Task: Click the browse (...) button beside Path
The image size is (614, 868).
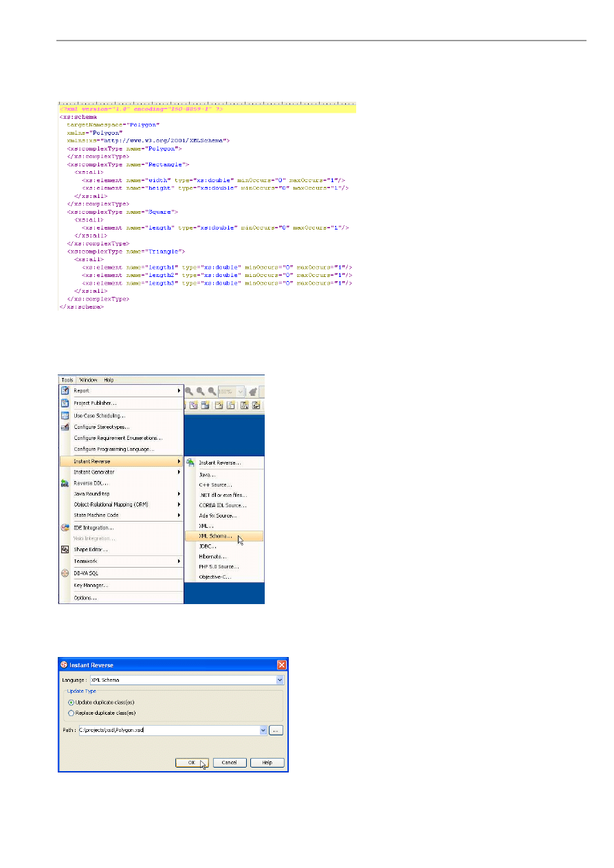Action: [x=276, y=731]
